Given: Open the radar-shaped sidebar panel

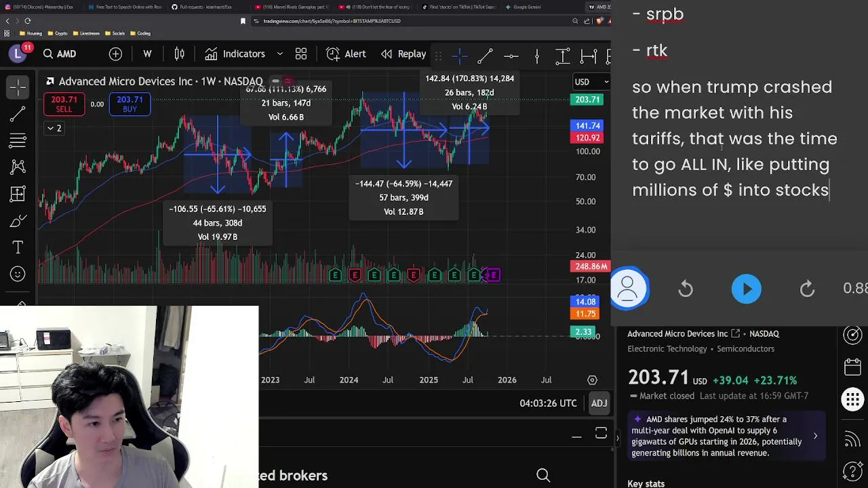Looking at the screenshot, I should click(852, 335).
